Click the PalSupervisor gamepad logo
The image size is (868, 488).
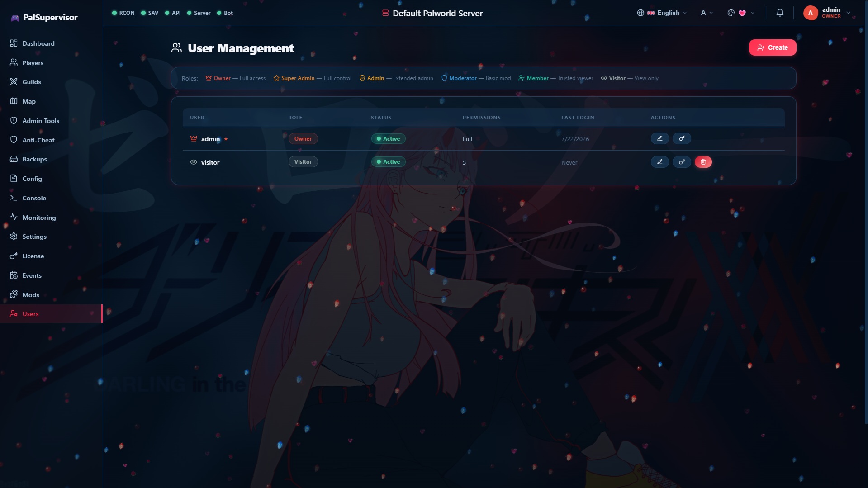pos(15,18)
